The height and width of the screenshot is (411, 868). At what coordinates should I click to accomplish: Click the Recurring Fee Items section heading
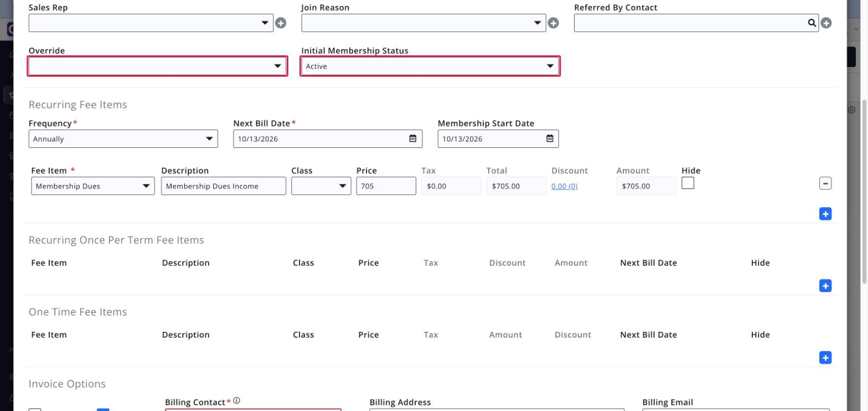click(x=78, y=105)
